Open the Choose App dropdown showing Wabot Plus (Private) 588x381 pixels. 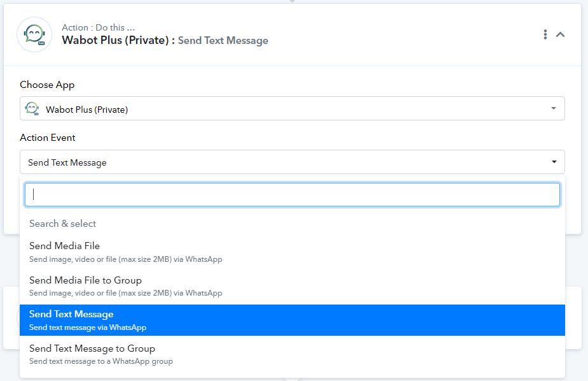(292, 108)
